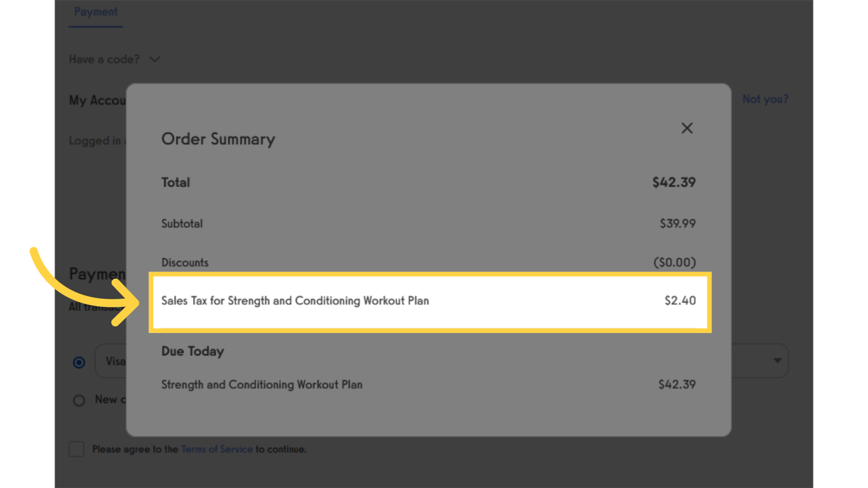The height and width of the screenshot is (488, 868).
Task: Close the Order Summary dialog
Action: coord(687,128)
